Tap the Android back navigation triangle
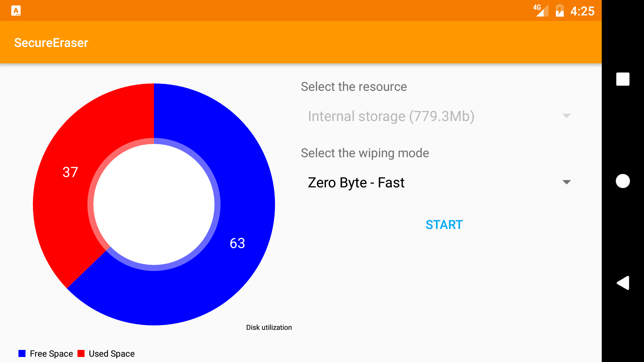Image resolution: width=644 pixels, height=362 pixels. click(x=623, y=283)
